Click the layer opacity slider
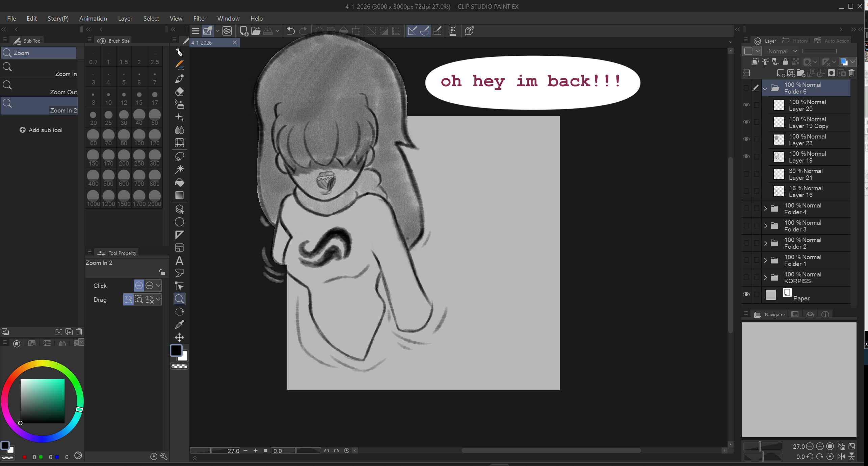Screen dimensions: 868x466 tap(819, 51)
